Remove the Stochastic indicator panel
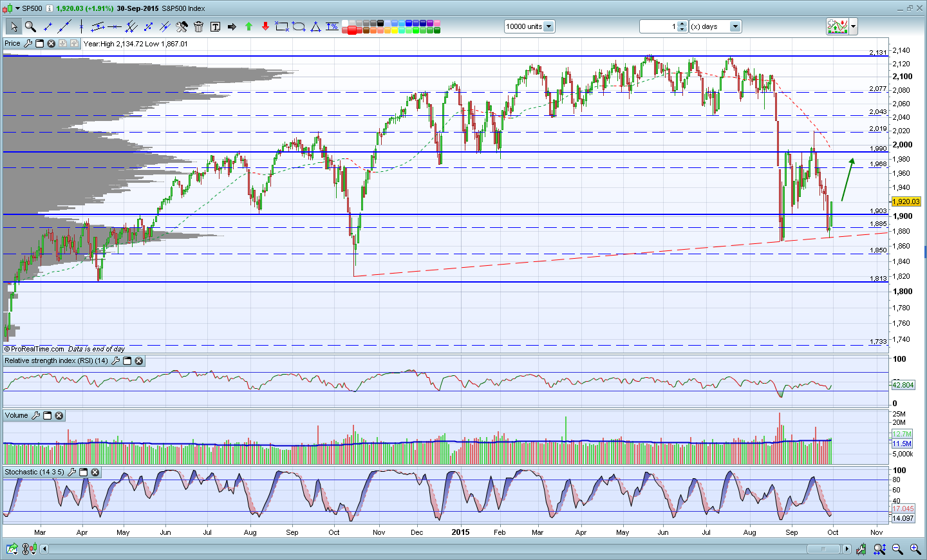 (x=95, y=472)
